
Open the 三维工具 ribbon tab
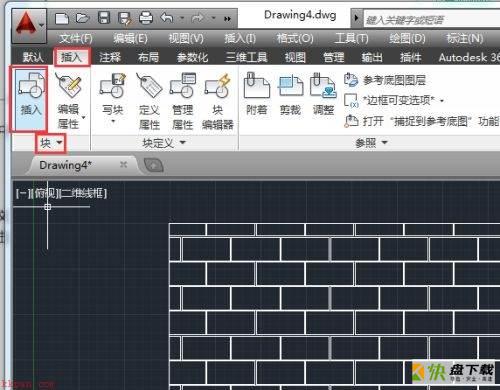click(246, 57)
